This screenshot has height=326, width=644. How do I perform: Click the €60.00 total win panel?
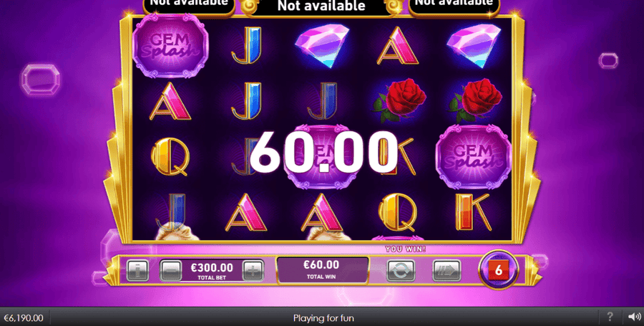coord(323,270)
